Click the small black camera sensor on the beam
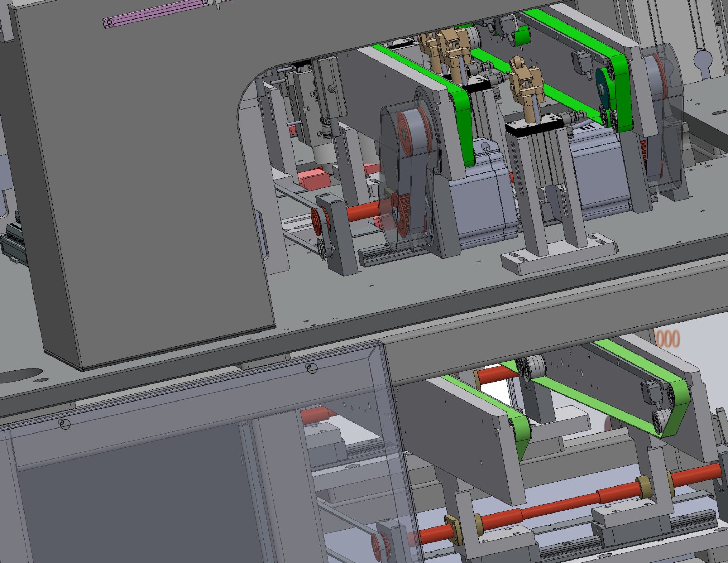 [x=582, y=62]
